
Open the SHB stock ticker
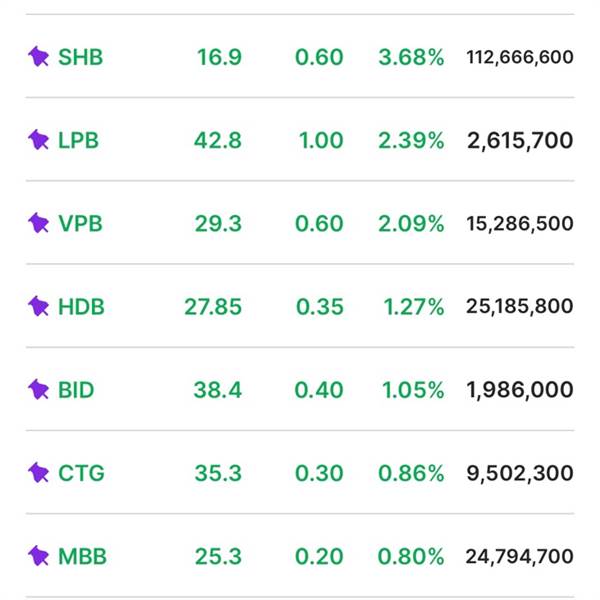pos(81,57)
